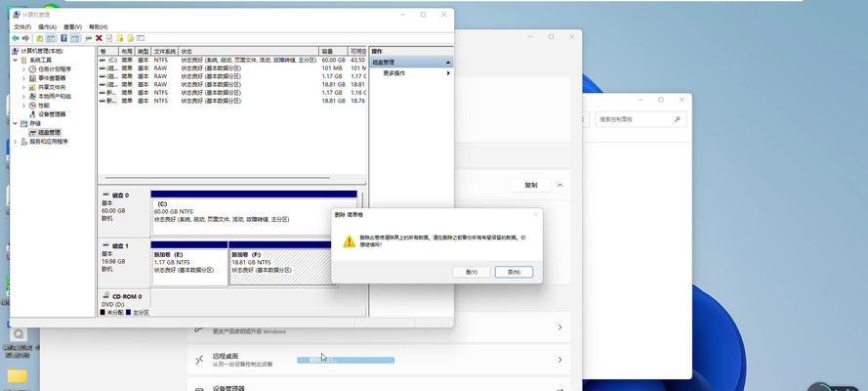
Task: Collapse the section chevron beside 复制 button
Action: click(x=559, y=185)
